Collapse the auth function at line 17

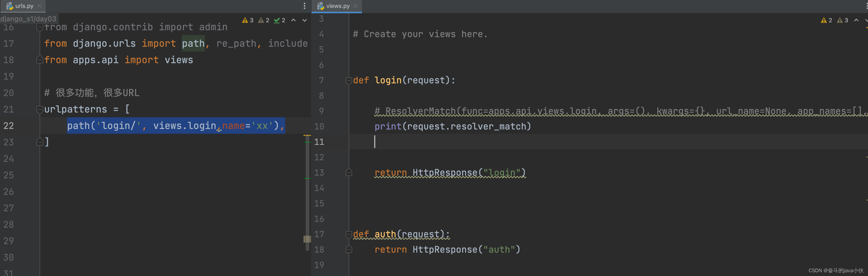pos(349,234)
